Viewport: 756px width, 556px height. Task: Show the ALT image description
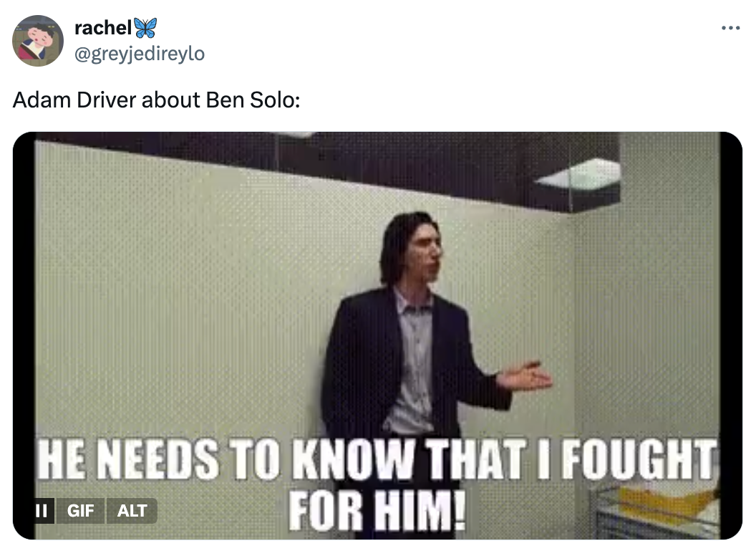[132, 511]
